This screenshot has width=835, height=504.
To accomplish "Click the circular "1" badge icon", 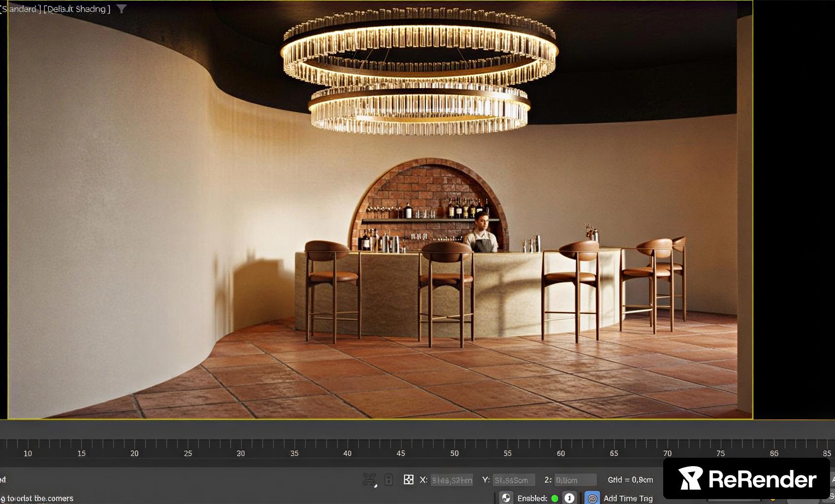I will click(x=569, y=499).
